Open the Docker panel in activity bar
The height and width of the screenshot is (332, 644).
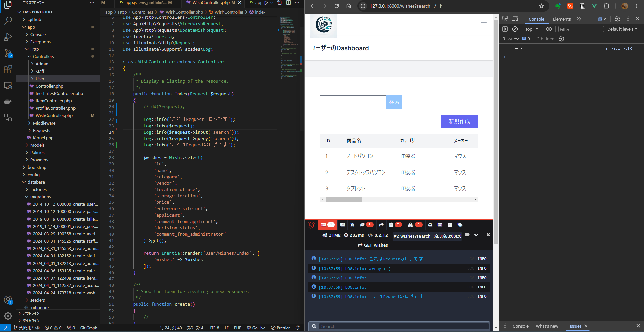tap(8, 101)
